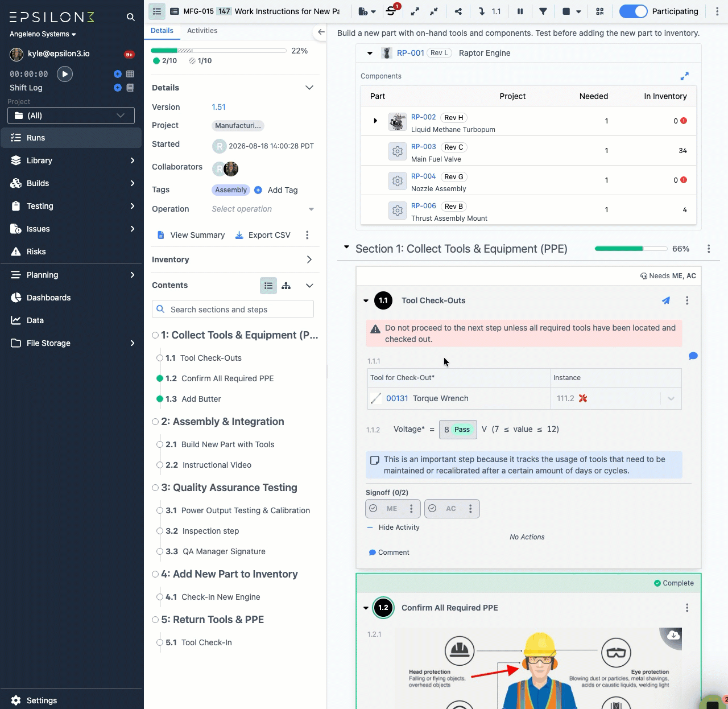728x709 pixels.
Task: Collapse all steps using the collapse arrows icon in the top toolbar
Action: [x=434, y=11]
